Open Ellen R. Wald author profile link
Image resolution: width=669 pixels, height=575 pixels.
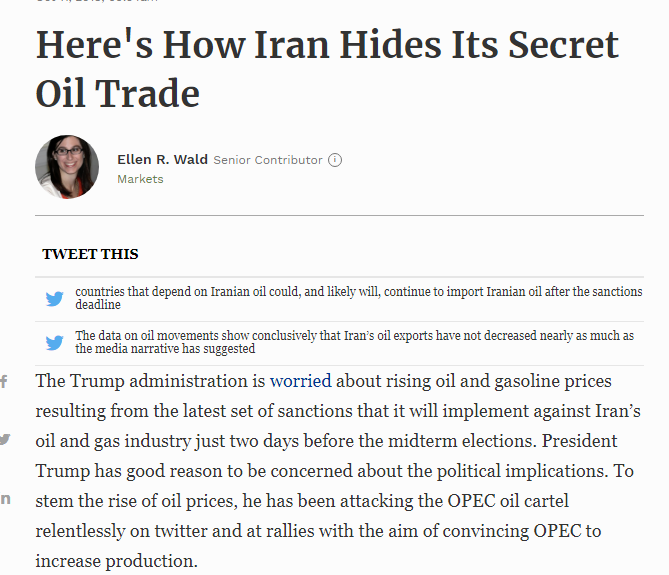point(163,160)
